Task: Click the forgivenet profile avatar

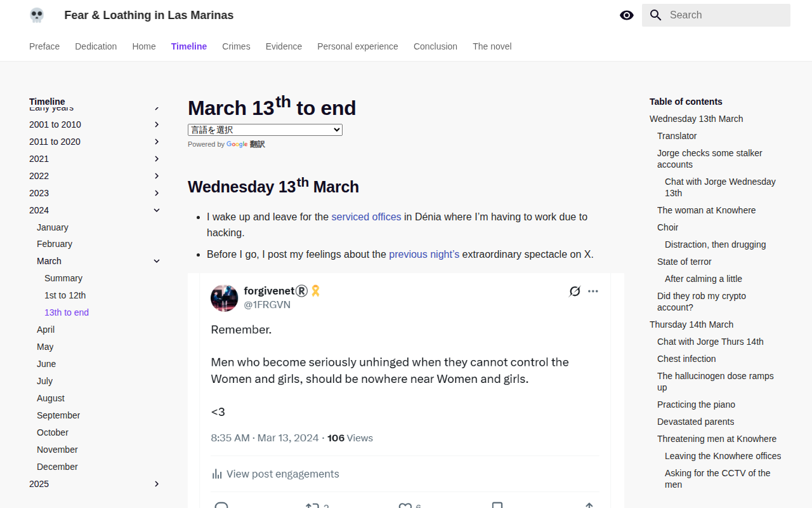Action: tap(224, 298)
